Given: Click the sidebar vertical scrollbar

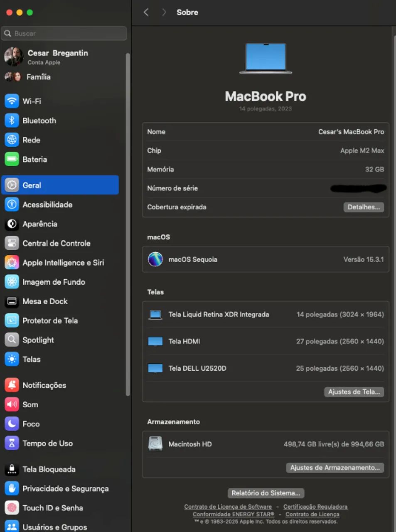Looking at the screenshot, I should [x=128, y=224].
